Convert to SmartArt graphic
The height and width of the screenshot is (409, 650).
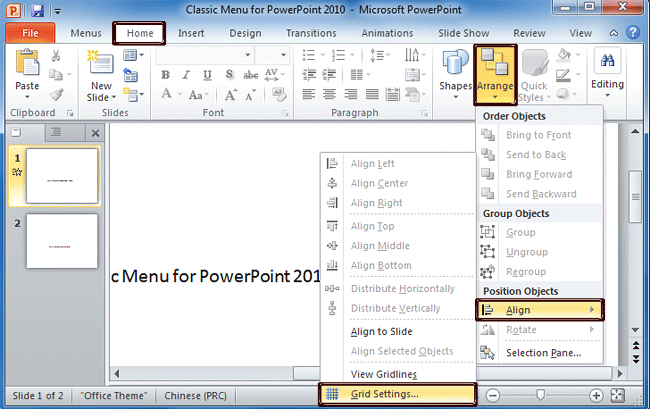[415, 95]
